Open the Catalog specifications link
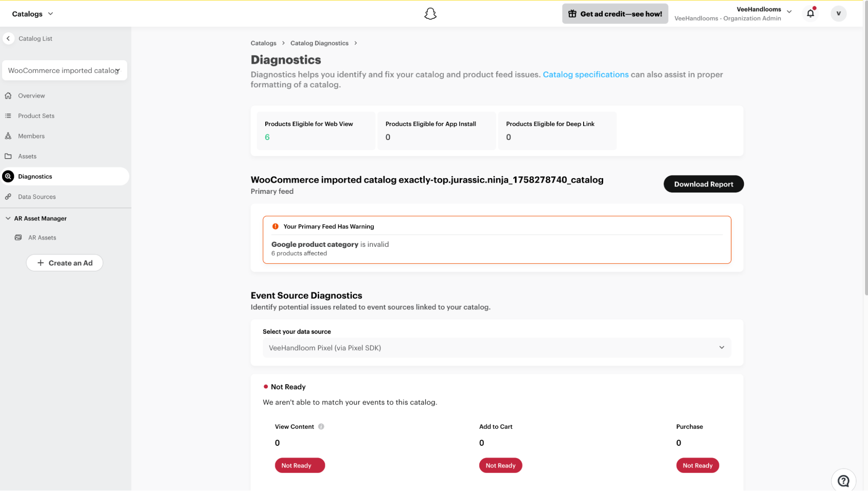The height and width of the screenshot is (491, 868). [x=585, y=74]
